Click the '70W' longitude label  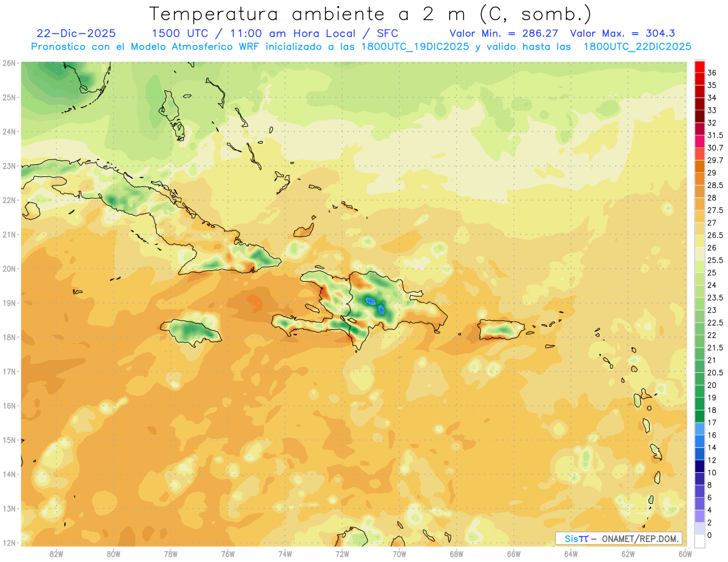pyautogui.click(x=399, y=554)
